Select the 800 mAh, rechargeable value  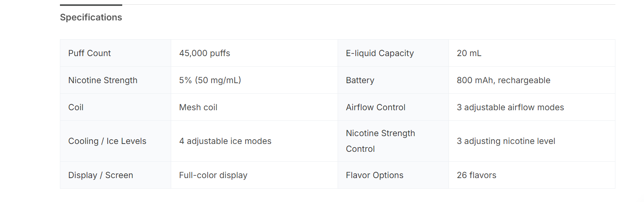tap(503, 80)
